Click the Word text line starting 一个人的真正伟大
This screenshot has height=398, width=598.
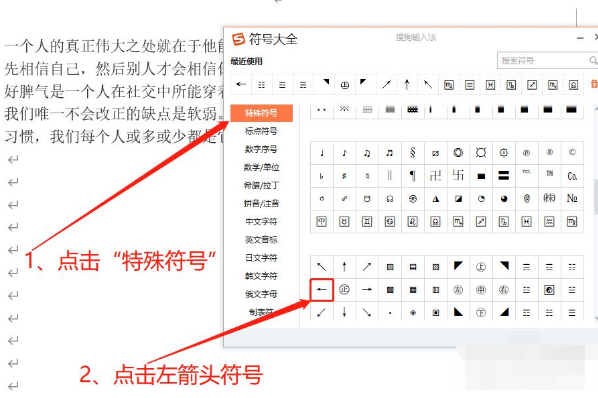(114, 47)
